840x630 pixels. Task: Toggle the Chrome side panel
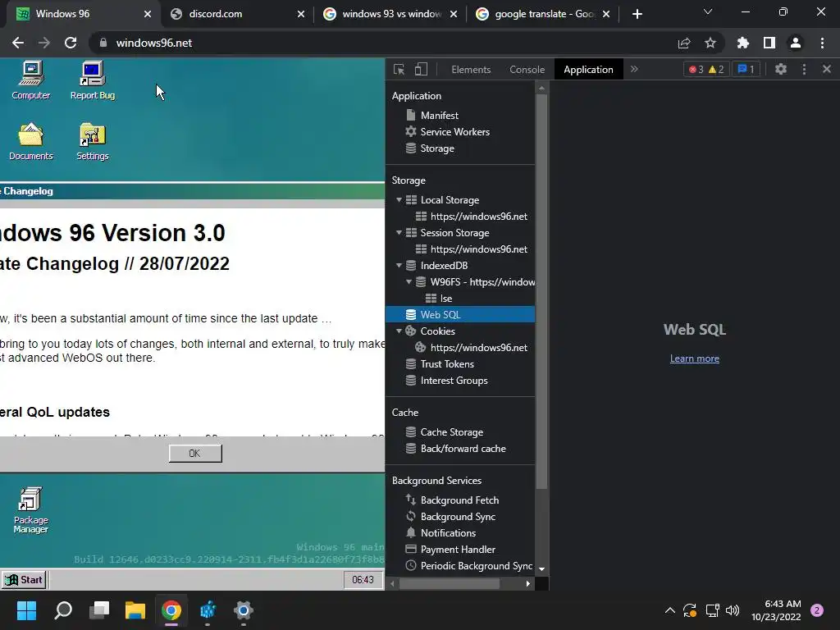pos(769,43)
